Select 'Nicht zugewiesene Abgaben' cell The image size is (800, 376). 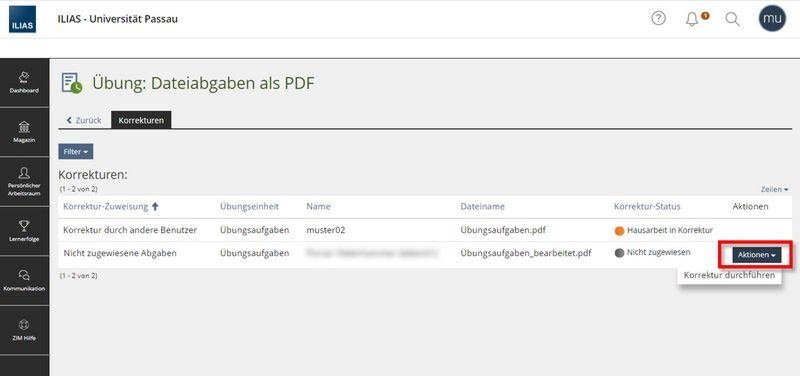click(120, 253)
